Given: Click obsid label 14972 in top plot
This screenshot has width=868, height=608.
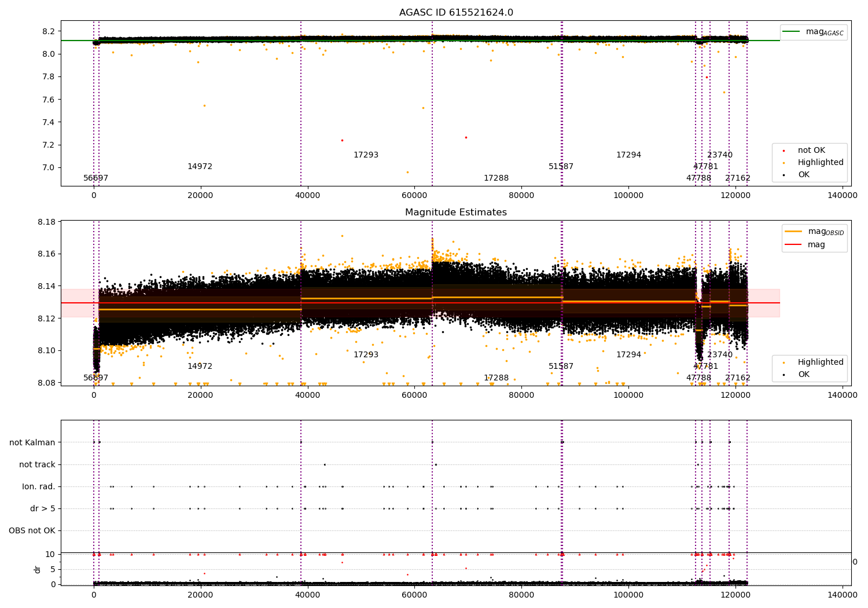Looking at the screenshot, I should point(200,167).
